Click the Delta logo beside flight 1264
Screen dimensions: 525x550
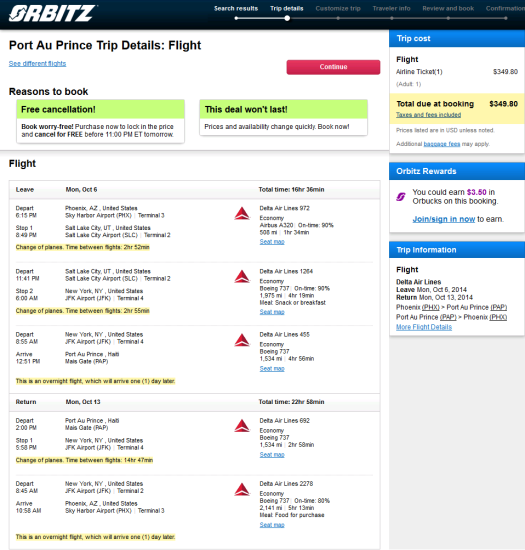coord(242,277)
